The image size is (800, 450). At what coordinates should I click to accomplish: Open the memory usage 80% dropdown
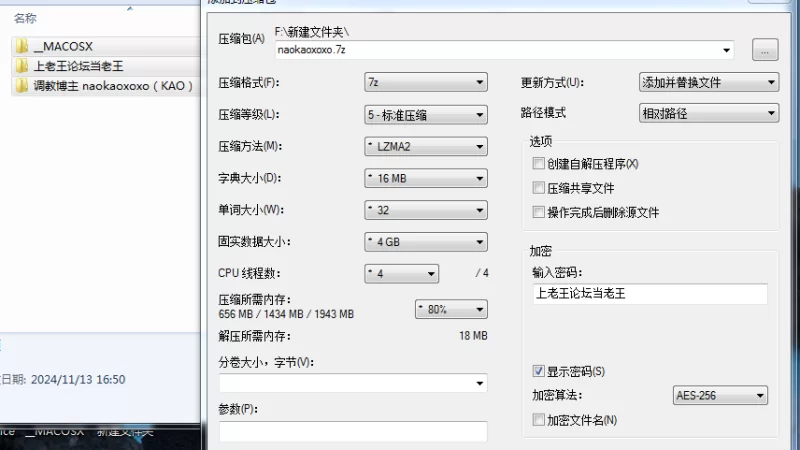451,309
